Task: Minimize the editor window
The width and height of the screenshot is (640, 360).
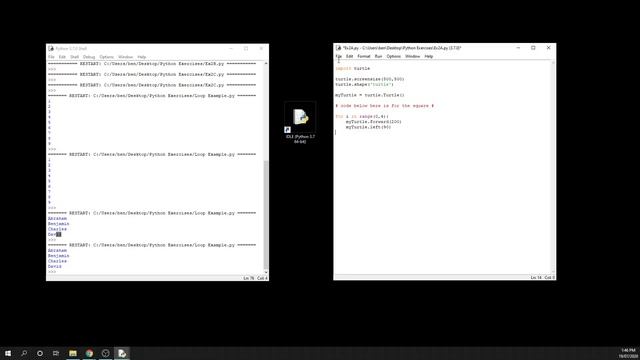Action: point(518,48)
